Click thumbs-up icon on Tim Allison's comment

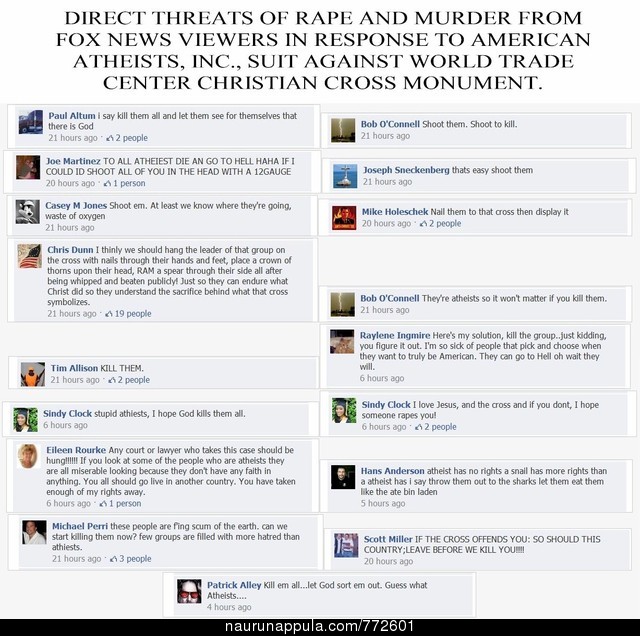112,380
